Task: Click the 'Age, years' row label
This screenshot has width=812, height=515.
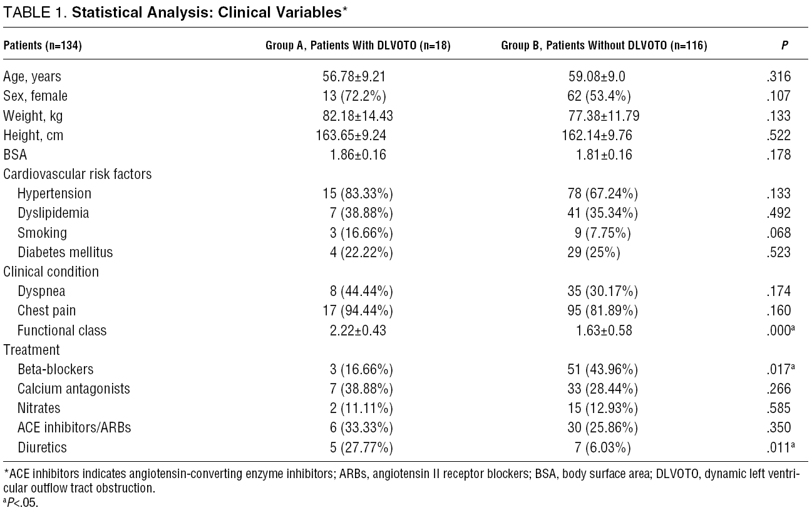Action: pos(33,77)
